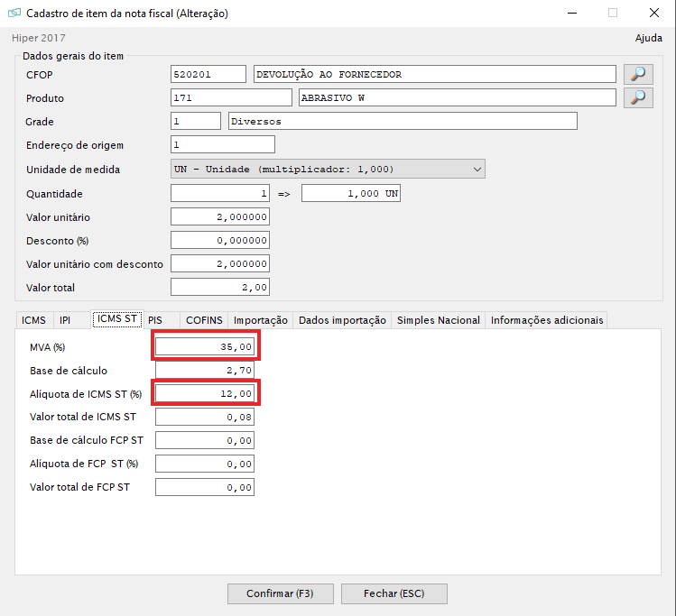Click the MVA (%) input field
Screen dimensions: 676x616
point(207,346)
